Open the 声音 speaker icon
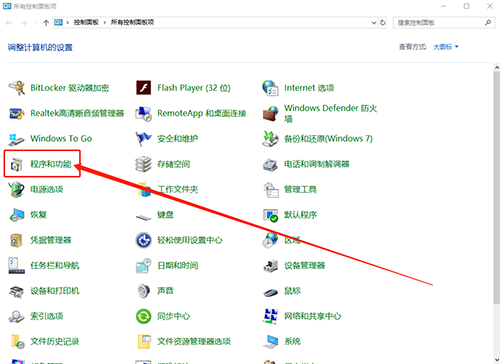Viewport: 500px width, 364px height. (x=144, y=291)
